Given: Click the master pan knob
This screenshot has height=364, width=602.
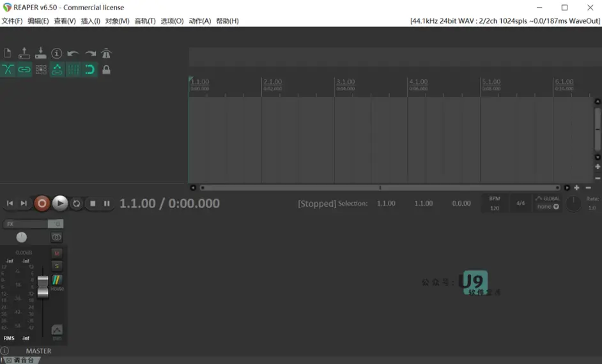Looking at the screenshot, I should click(x=22, y=238).
